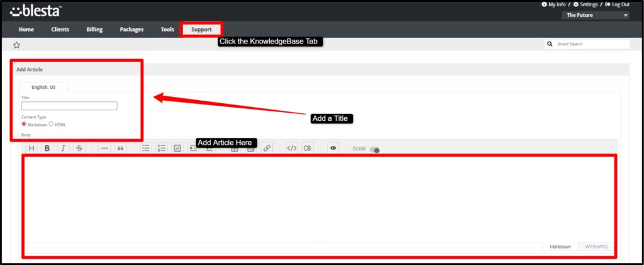
Task: Open the Home menu
Action: (26, 30)
